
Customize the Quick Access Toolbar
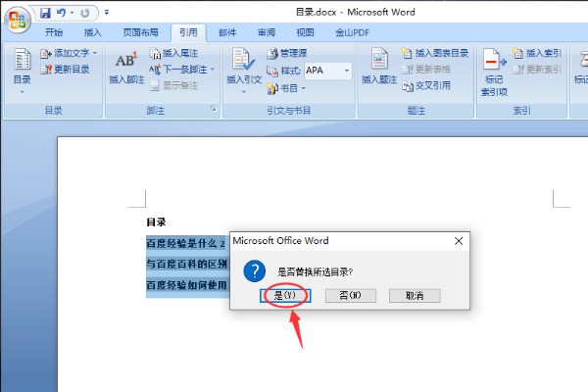click(x=107, y=13)
